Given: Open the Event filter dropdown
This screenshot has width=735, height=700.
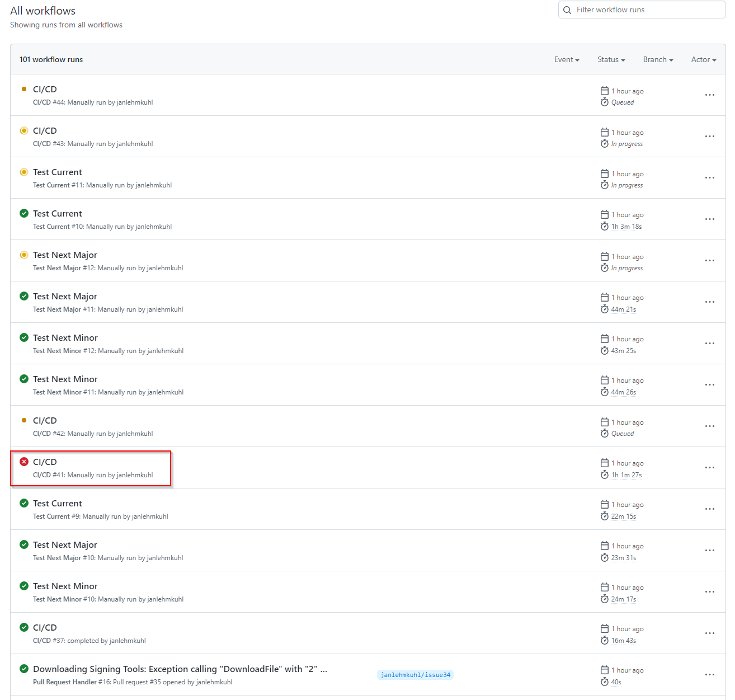Looking at the screenshot, I should tap(566, 59).
